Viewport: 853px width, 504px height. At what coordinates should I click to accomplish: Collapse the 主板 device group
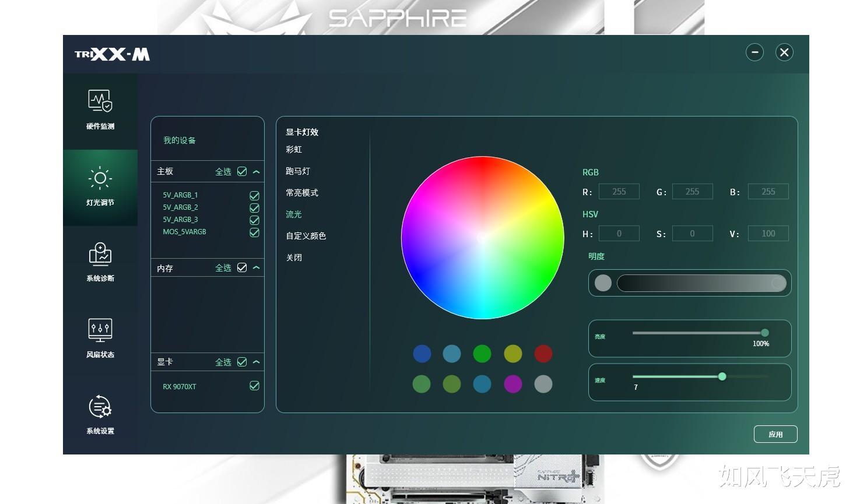click(x=257, y=172)
